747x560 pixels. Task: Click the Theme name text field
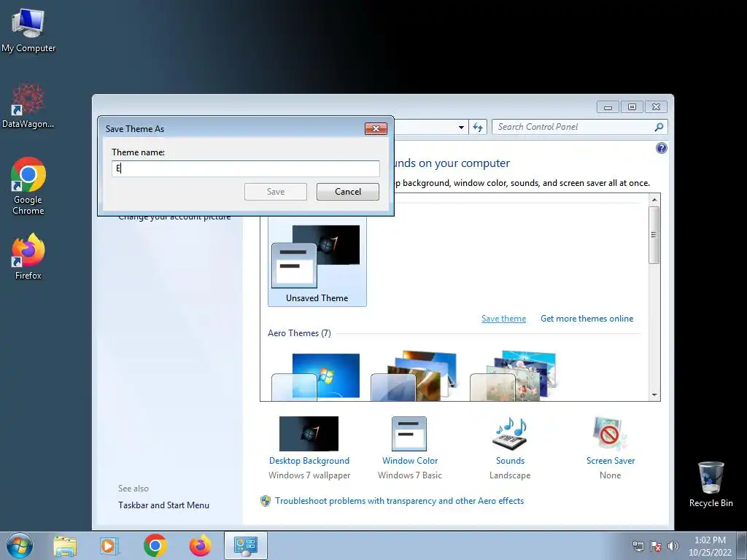click(x=246, y=168)
